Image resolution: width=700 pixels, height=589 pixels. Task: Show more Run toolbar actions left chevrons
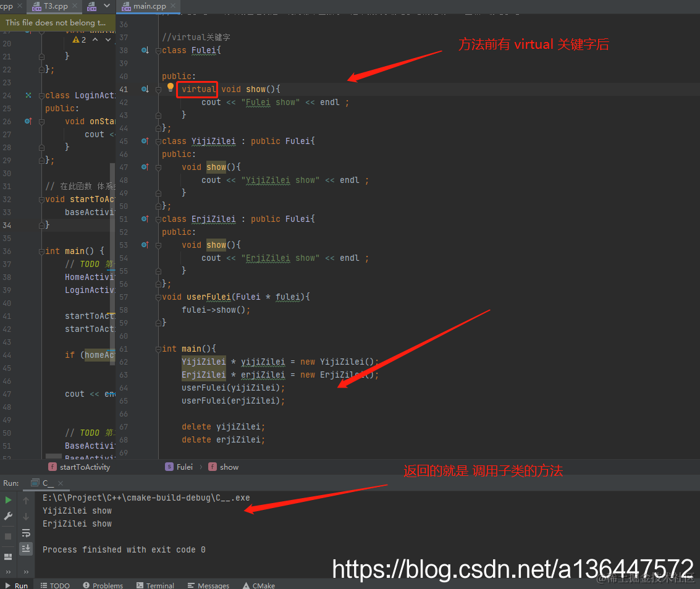[x=8, y=572]
